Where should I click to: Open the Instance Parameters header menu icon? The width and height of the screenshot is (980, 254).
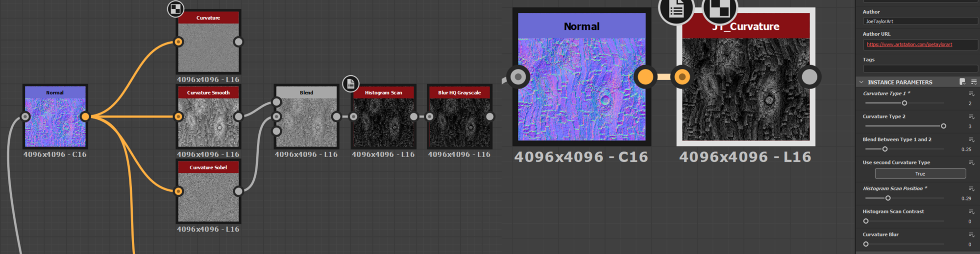click(974, 82)
